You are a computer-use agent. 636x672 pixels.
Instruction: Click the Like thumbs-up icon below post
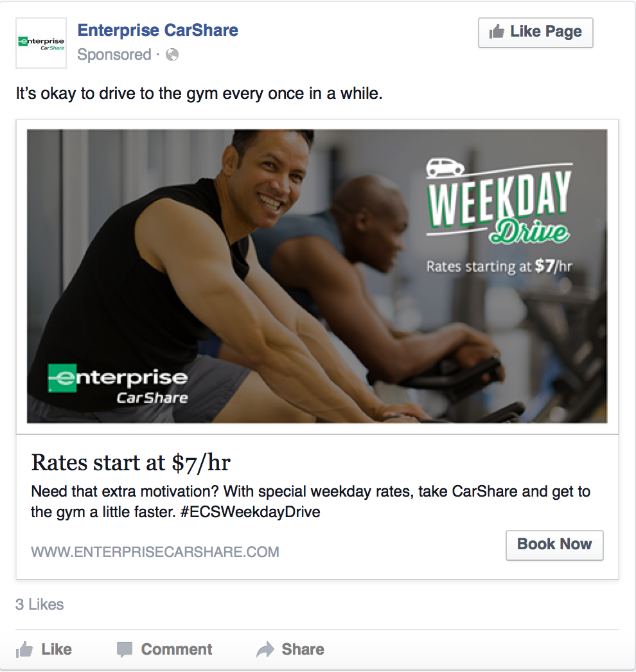tap(24, 650)
